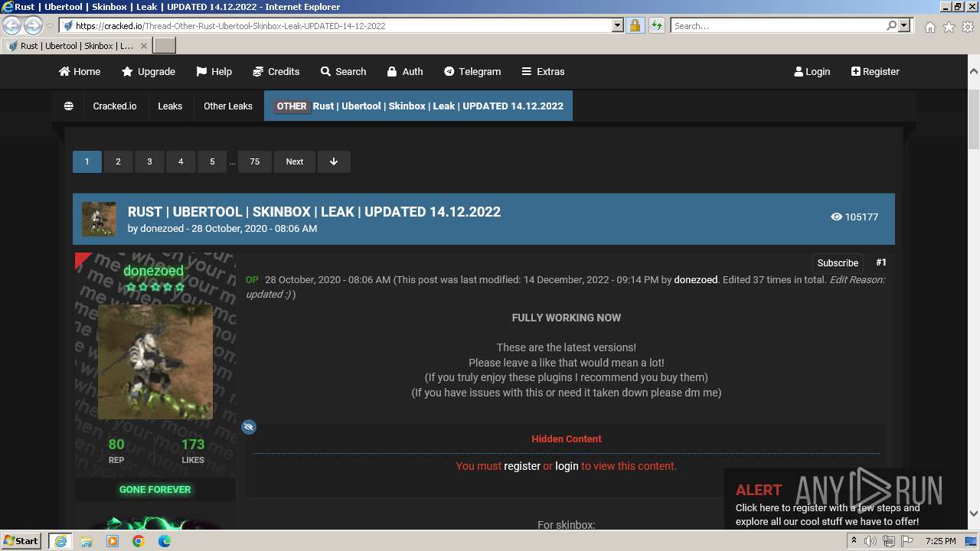Open the site Search menu item
This screenshot has height=551, width=980.
[343, 71]
